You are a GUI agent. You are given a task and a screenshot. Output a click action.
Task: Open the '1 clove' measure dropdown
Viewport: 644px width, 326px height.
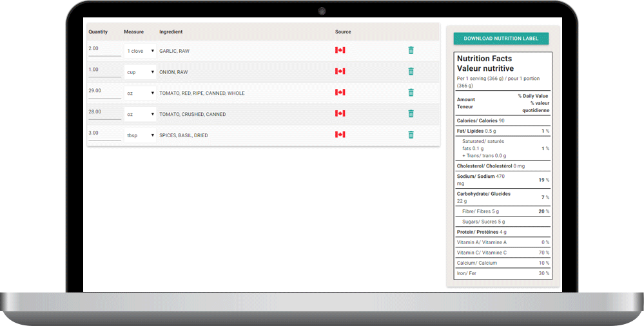pyautogui.click(x=141, y=51)
